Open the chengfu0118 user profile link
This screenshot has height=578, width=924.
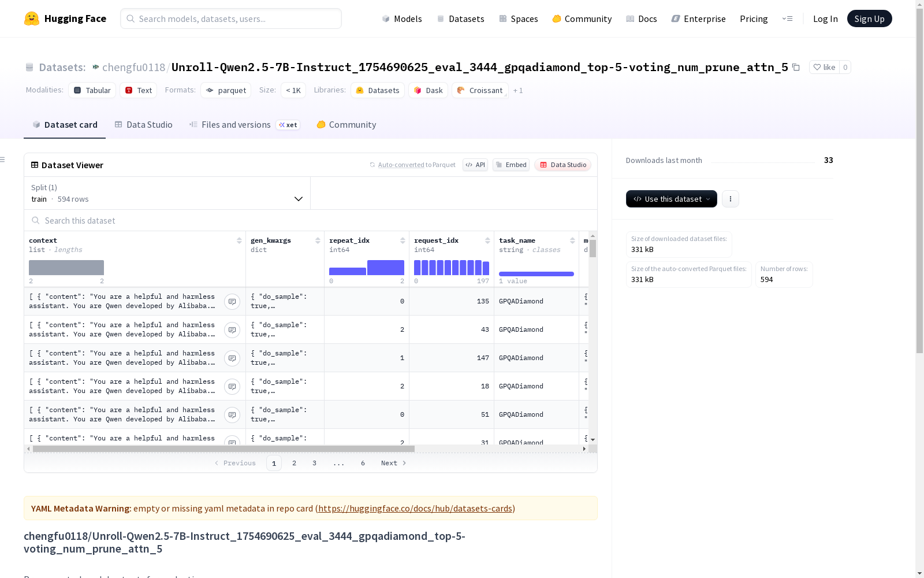click(133, 67)
